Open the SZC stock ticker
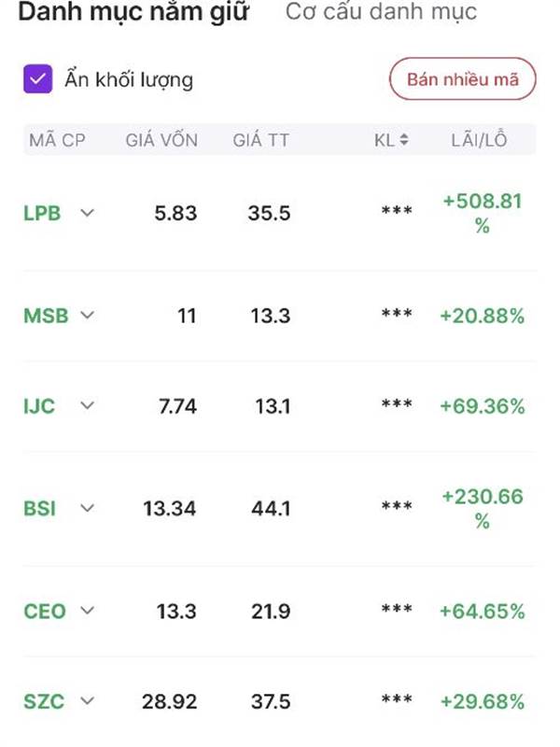 point(44,701)
